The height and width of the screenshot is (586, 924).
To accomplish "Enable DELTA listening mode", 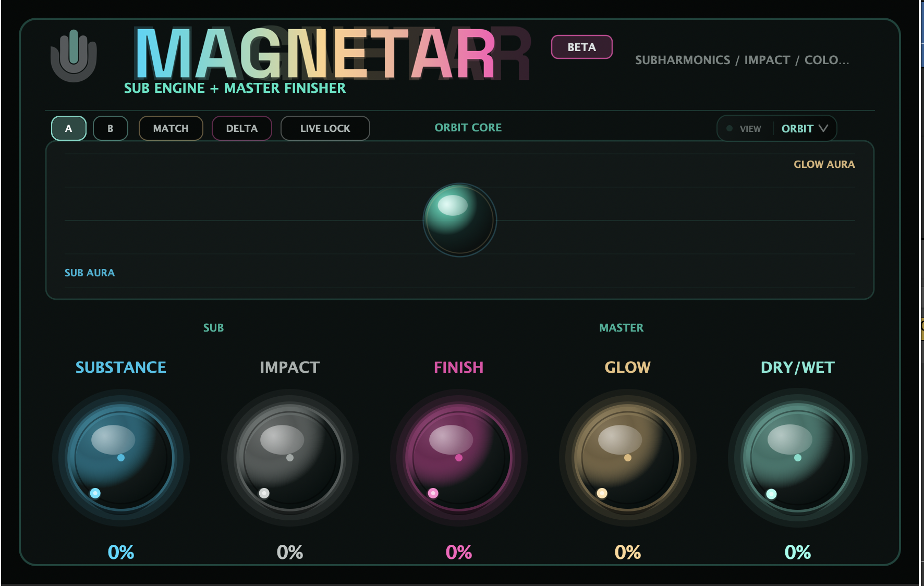I will [x=242, y=128].
